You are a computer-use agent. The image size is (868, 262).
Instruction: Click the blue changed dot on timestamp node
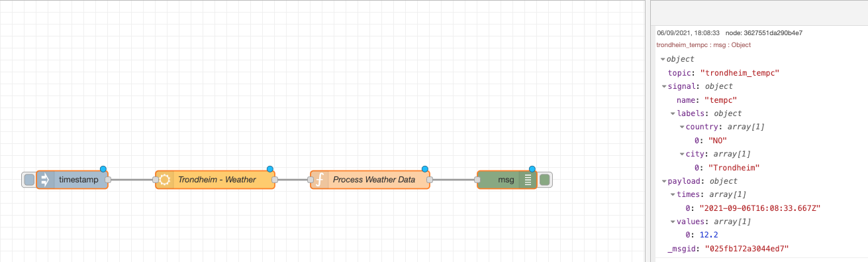coord(103,169)
